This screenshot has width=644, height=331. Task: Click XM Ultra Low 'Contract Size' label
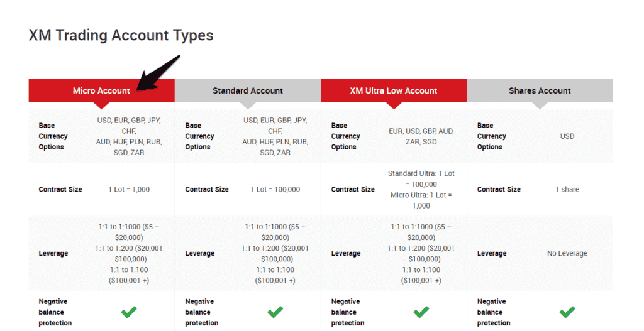353,189
